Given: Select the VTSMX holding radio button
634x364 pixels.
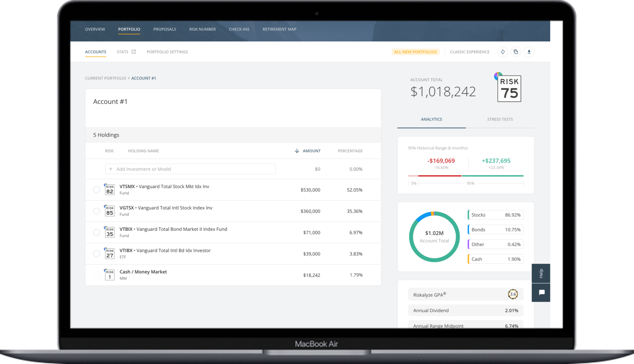Looking at the screenshot, I should 96,190.
